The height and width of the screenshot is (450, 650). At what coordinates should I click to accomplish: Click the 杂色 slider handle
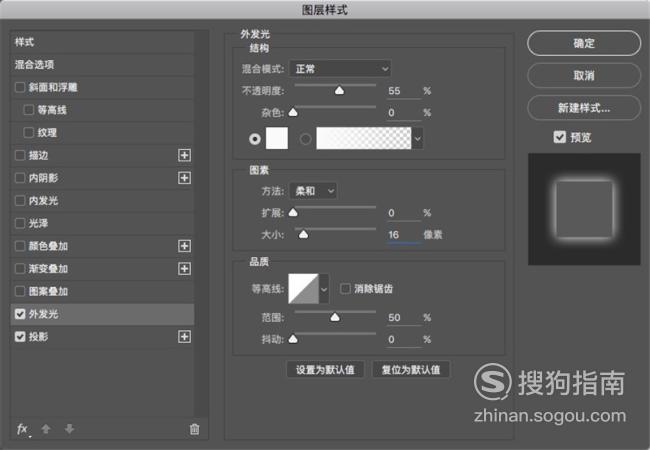pos(293,112)
